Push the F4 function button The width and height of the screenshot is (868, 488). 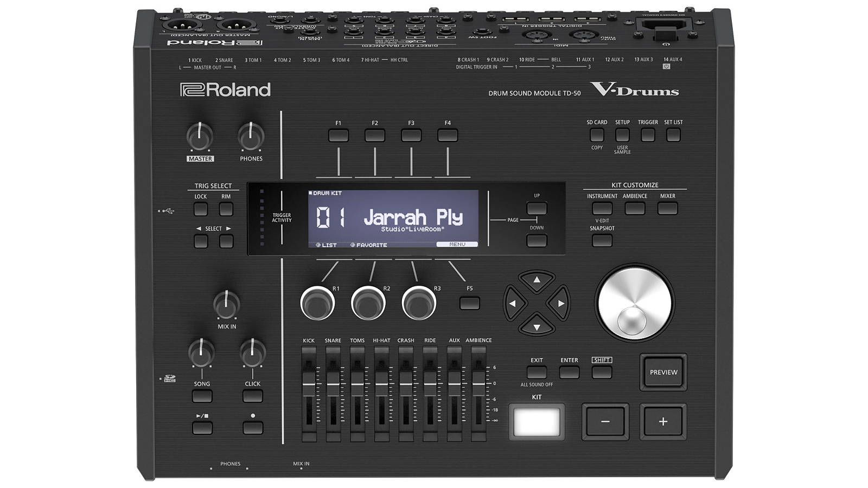click(x=448, y=136)
